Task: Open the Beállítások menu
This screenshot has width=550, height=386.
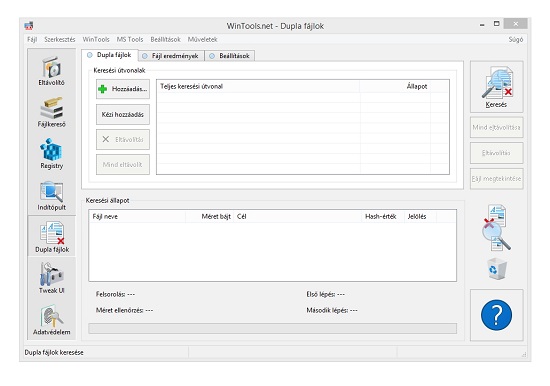Action: [x=165, y=39]
